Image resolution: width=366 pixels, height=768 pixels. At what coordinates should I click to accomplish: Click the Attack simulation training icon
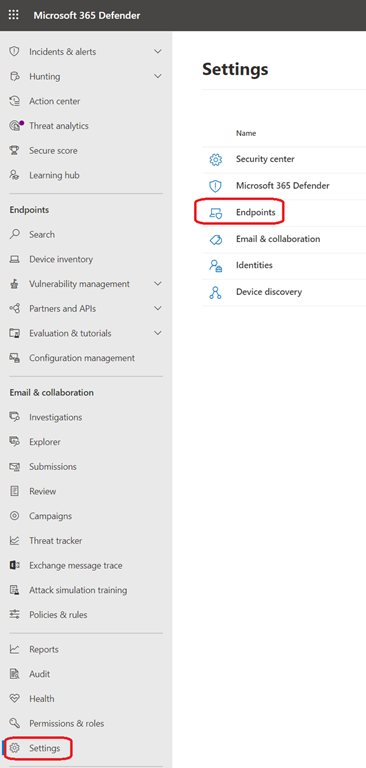click(14, 590)
